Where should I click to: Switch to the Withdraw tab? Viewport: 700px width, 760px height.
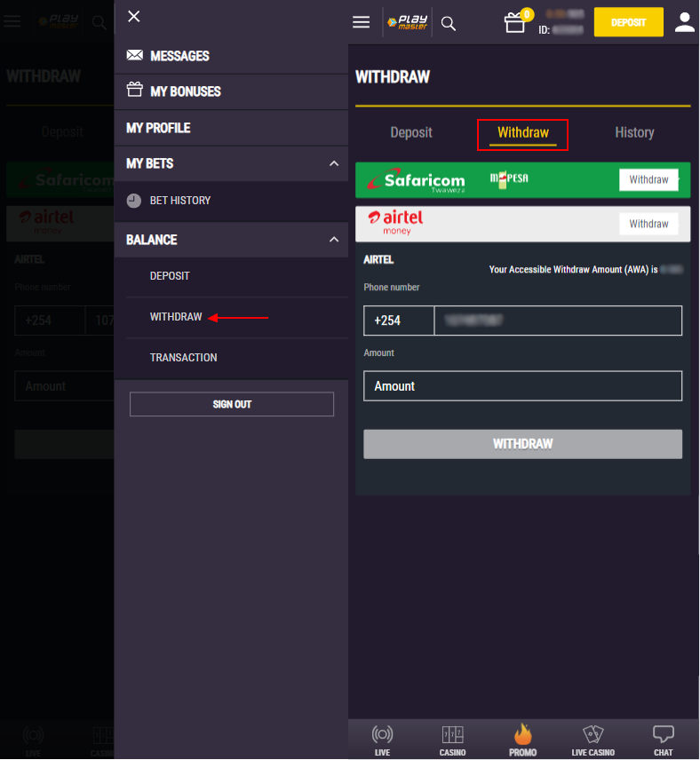coord(523,133)
